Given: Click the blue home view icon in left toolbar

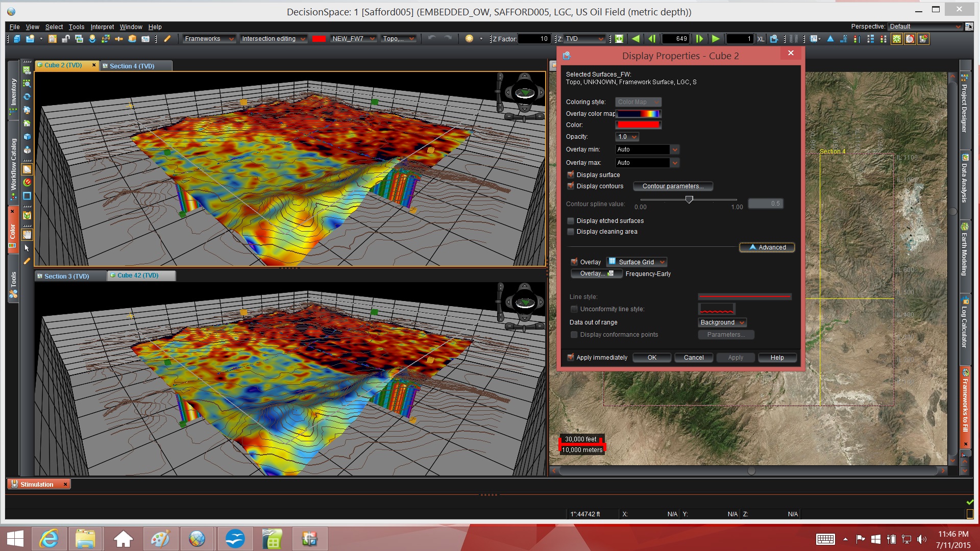Looking at the screenshot, I should pos(27,110).
